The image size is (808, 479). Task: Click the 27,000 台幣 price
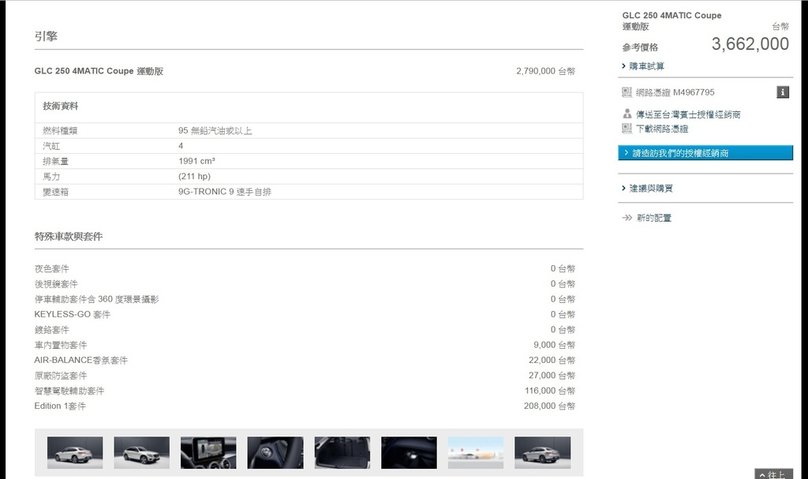click(551, 375)
